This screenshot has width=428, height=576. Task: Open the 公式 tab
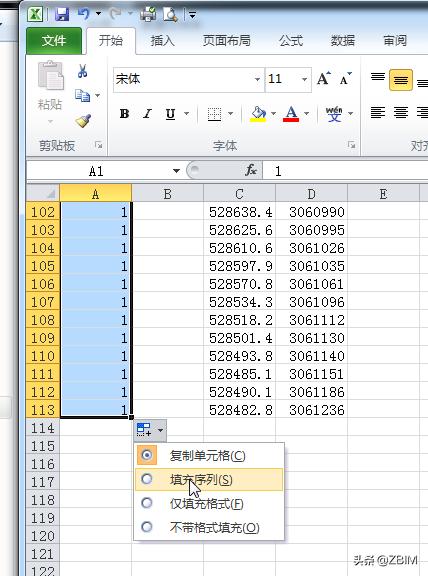[291, 40]
